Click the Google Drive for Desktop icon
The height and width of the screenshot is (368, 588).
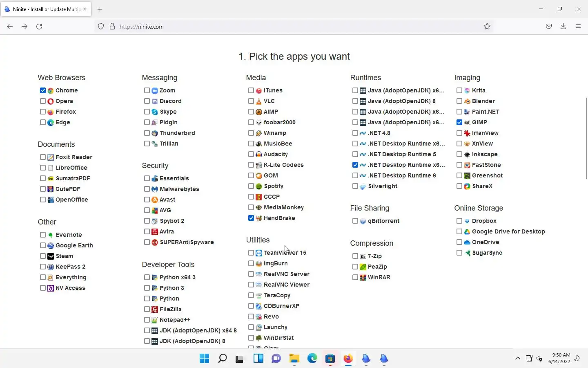click(x=467, y=231)
